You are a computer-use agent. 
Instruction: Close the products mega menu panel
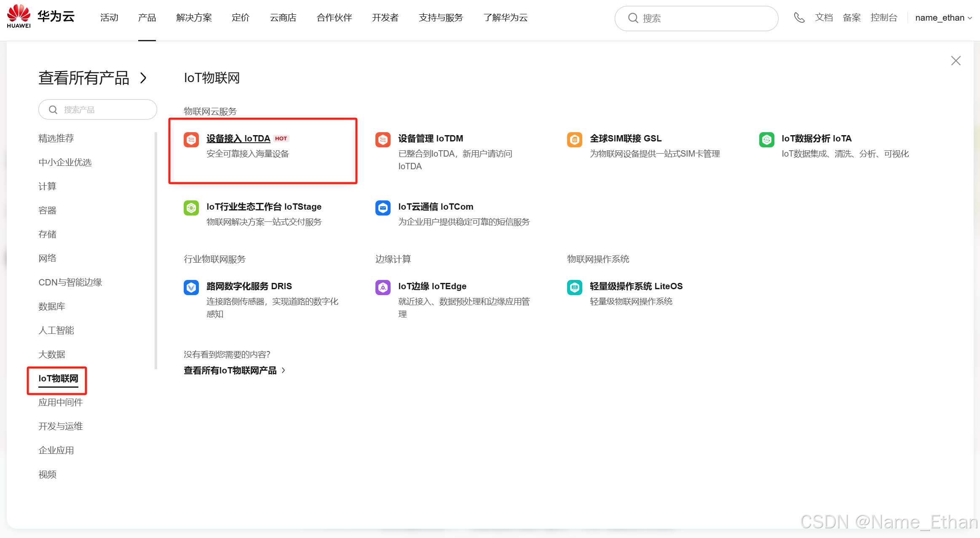pyautogui.click(x=956, y=61)
